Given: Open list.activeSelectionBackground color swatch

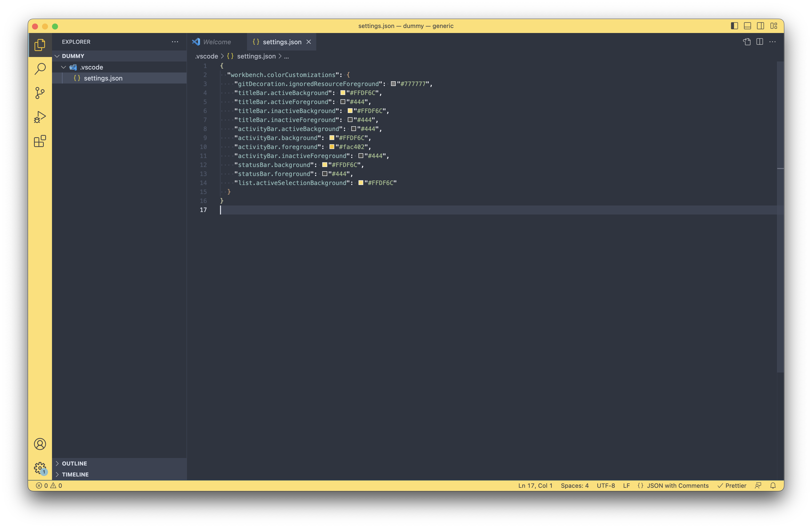Looking at the screenshot, I should coord(360,183).
